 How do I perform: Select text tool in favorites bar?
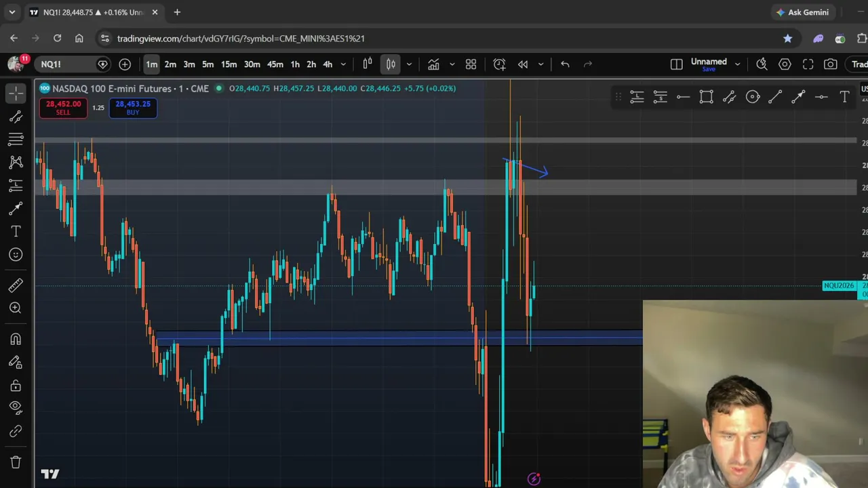point(844,98)
